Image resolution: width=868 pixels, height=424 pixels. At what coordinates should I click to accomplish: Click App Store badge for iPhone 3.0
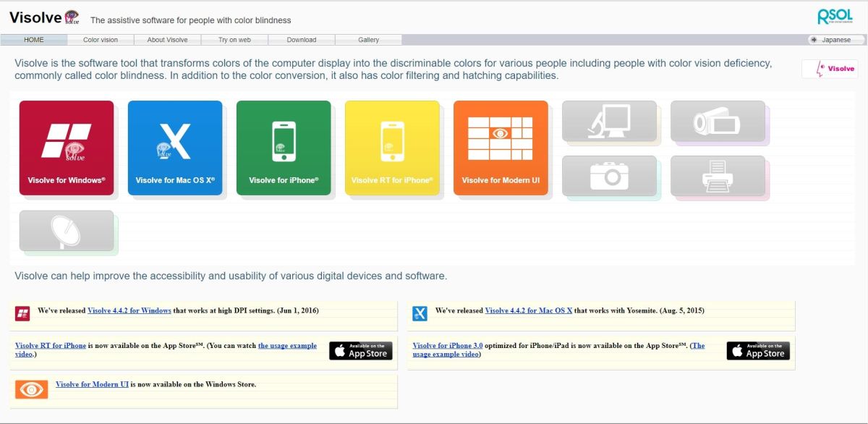[x=758, y=351]
